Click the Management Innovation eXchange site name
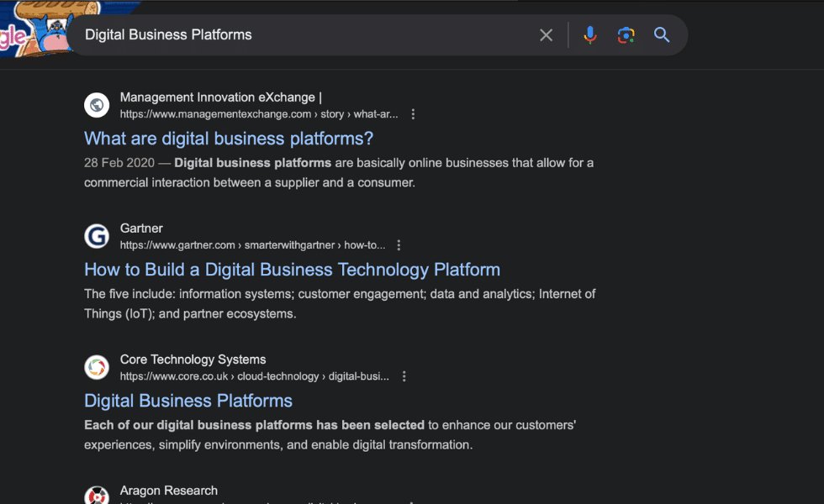824x504 pixels. 220,97
